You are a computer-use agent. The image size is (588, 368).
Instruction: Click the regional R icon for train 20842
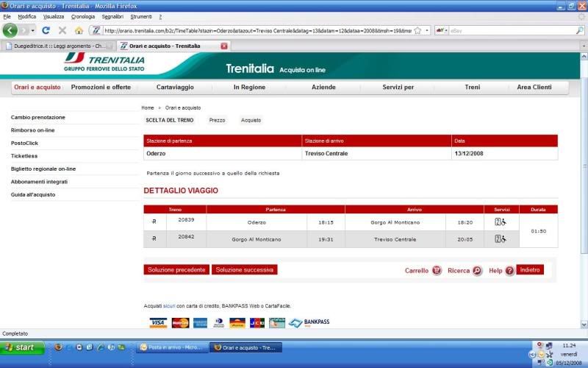154,238
